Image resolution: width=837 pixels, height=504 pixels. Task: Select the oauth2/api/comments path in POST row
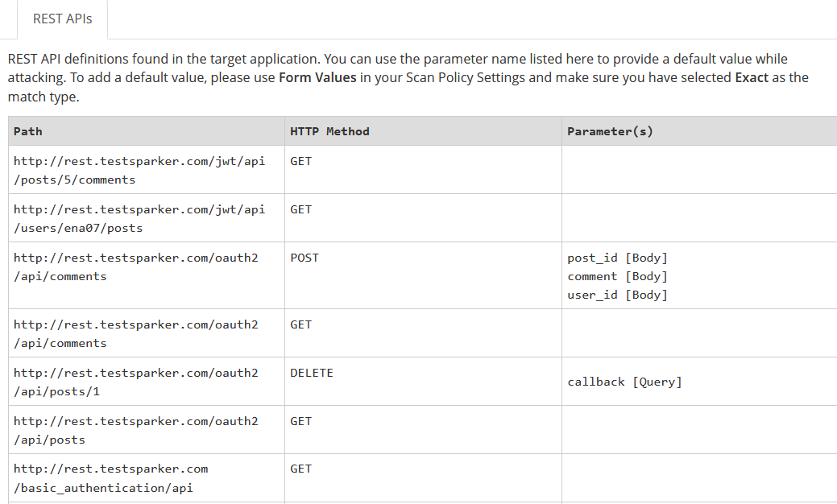[x=135, y=266]
